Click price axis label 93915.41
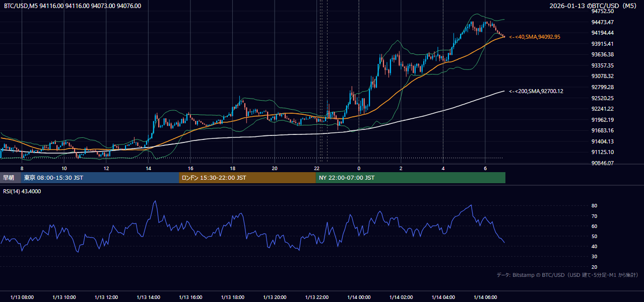The height and width of the screenshot is (302, 644). (602, 44)
